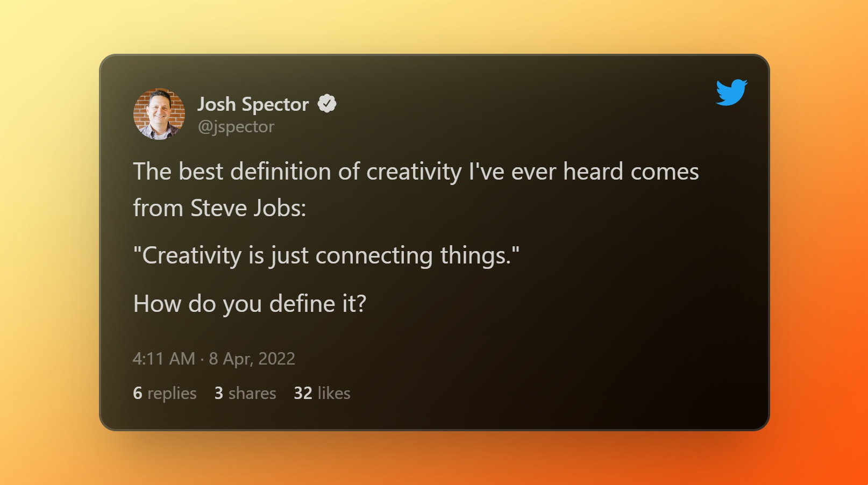Image resolution: width=868 pixels, height=485 pixels.
Task: Click the blue Twitter bird logo
Action: pyautogui.click(x=731, y=92)
